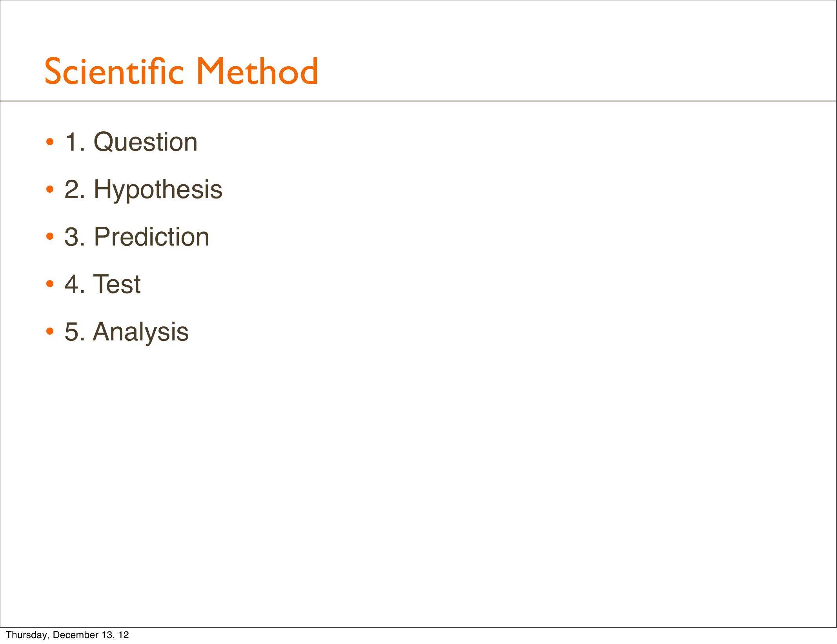837x644 pixels.
Task: Click the number "2." before Hypothesis
Action: point(75,189)
